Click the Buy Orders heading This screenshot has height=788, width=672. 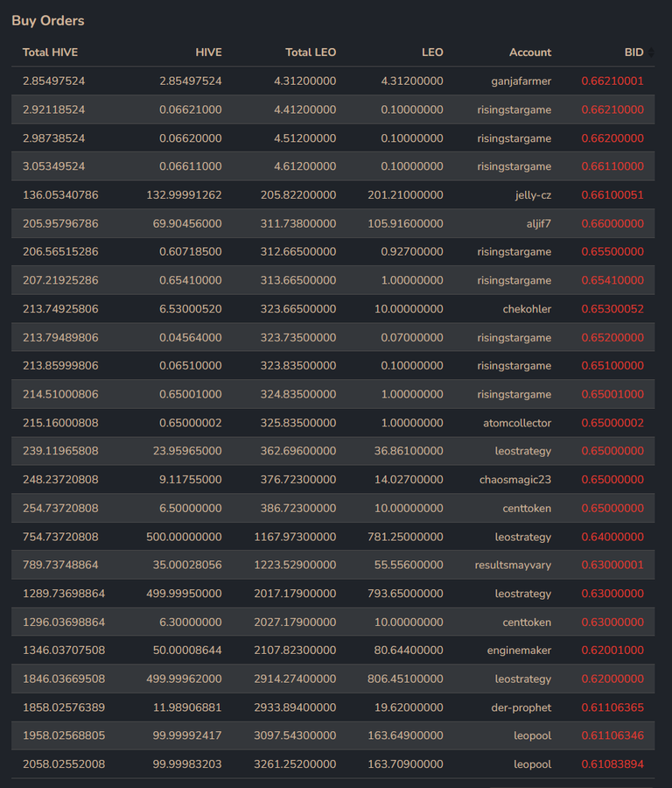(x=48, y=21)
